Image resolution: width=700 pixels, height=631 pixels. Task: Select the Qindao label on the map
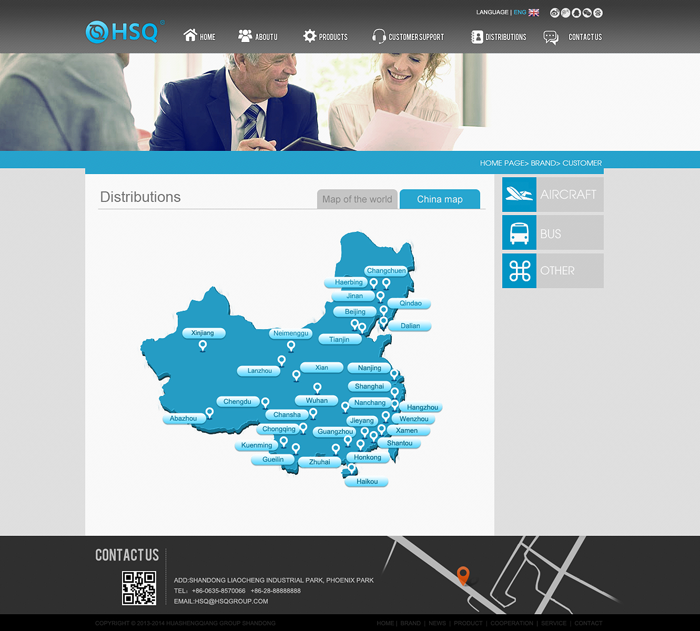click(x=410, y=303)
